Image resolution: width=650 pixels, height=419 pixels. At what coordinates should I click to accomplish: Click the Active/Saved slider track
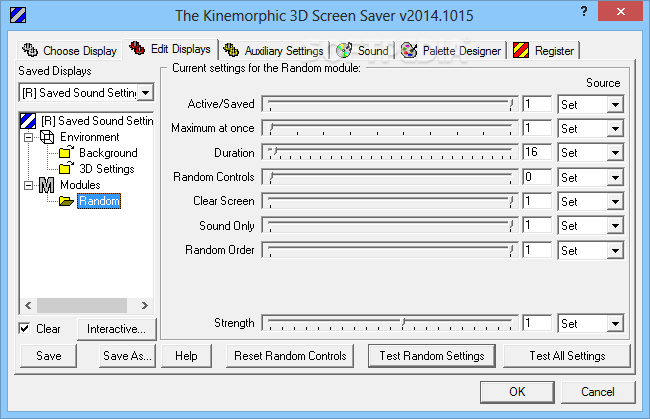[x=390, y=104]
